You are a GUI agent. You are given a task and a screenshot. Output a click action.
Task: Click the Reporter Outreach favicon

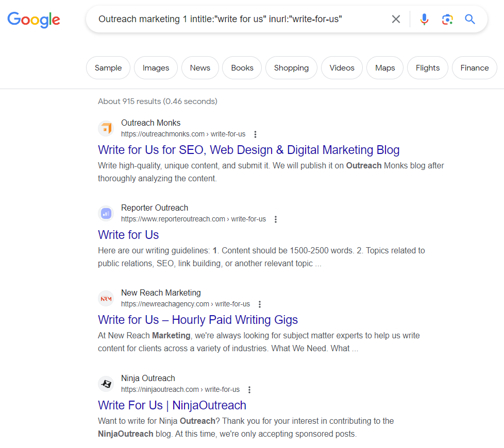(x=106, y=213)
